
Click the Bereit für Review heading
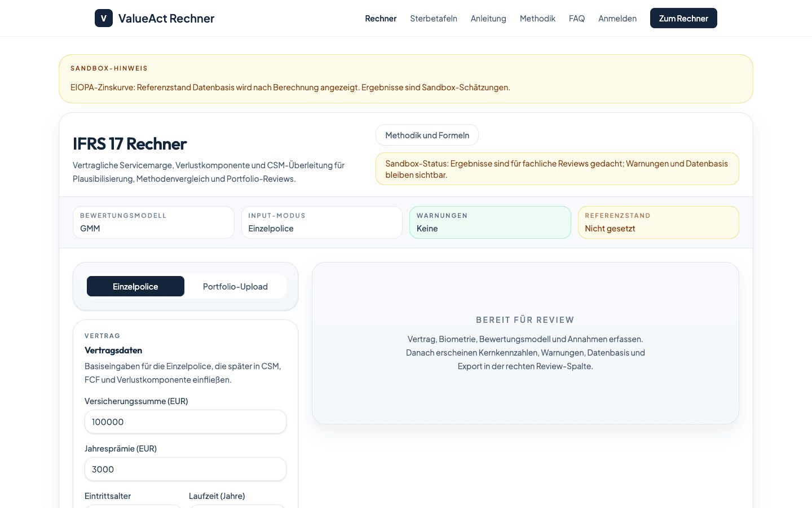click(525, 320)
